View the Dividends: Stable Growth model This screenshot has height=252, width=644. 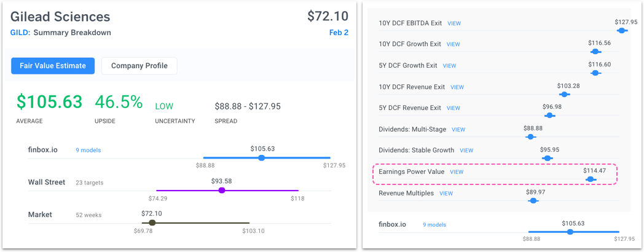[466, 151]
